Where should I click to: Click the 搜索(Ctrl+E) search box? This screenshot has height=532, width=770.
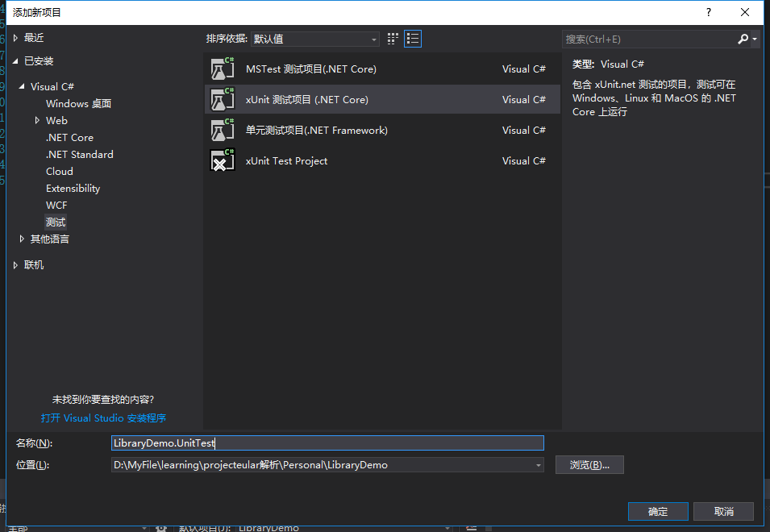point(649,39)
